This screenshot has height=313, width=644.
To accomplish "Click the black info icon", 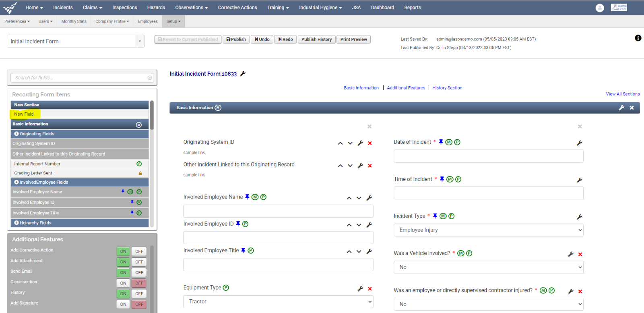I will pos(638,38).
